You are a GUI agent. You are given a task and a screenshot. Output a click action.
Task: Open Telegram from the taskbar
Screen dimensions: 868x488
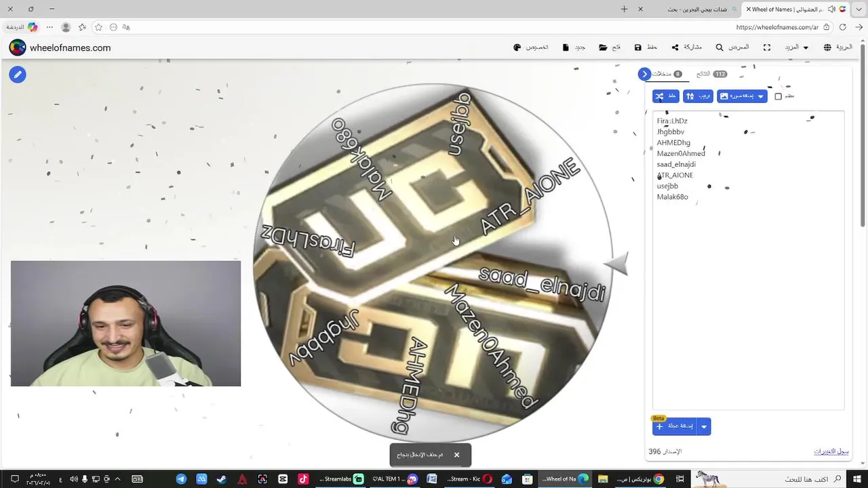(x=181, y=479)
